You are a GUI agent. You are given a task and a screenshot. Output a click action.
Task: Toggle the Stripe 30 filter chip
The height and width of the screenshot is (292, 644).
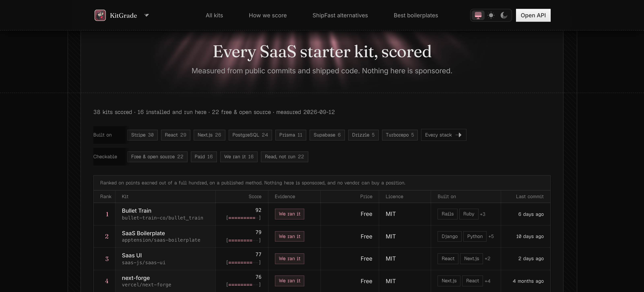142,135
